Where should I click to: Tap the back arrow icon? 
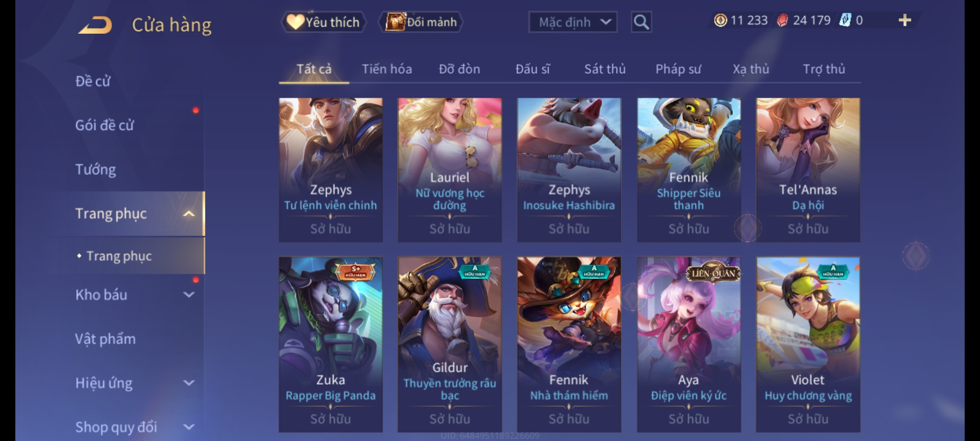pos(96,25)
